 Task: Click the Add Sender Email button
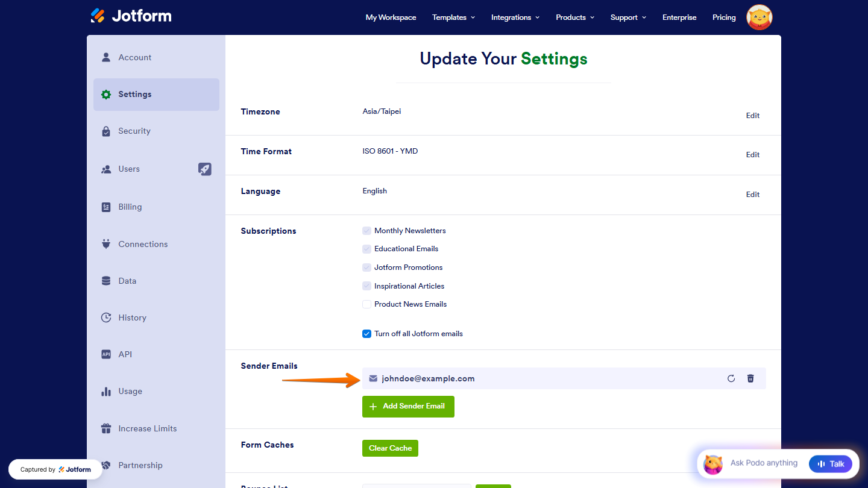pos(408,407)
